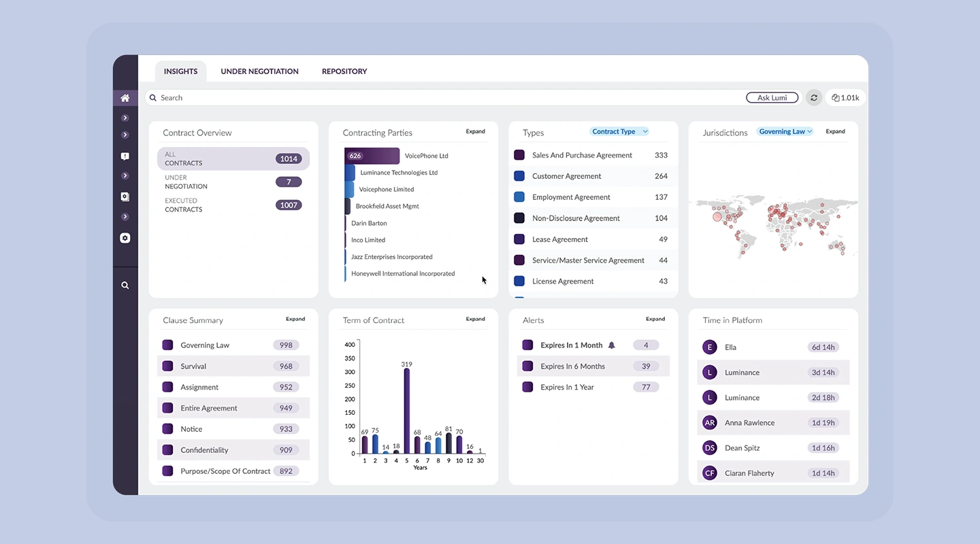Viewport: 980px width, 544px height.
Task: Expand the Contracting Parties panel
Action: tap(476, 132)
